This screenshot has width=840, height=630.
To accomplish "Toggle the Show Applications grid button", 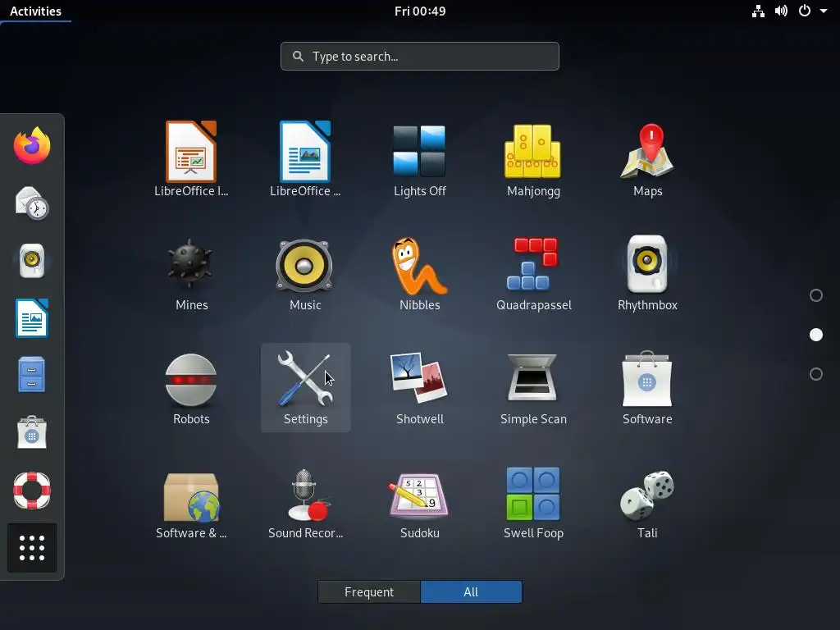I will click(32, 548).
